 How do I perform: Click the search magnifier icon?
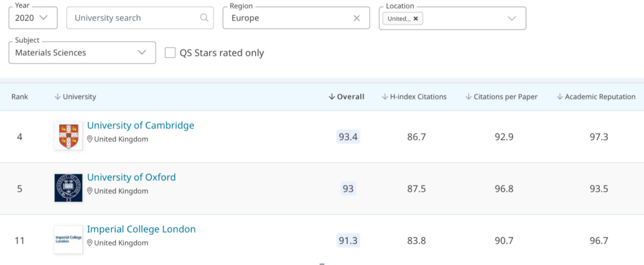204,18
